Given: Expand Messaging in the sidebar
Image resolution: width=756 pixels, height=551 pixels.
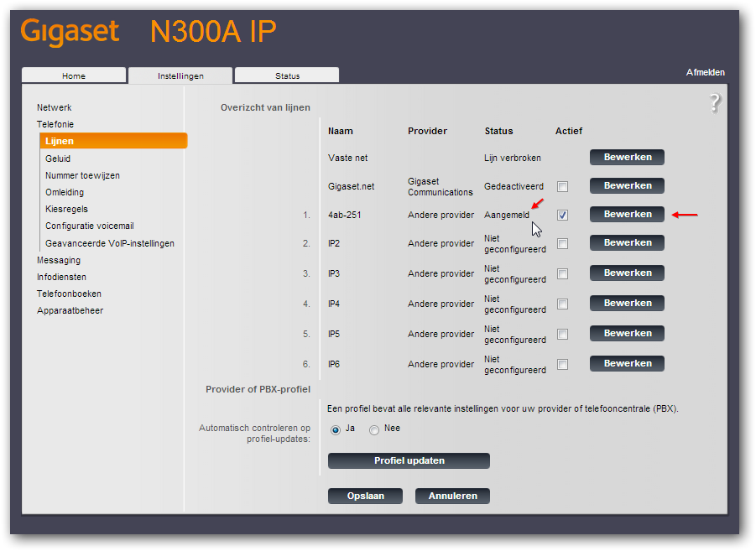Looking at the screenshot, I should pyautogui.click(x=59, y=260).
